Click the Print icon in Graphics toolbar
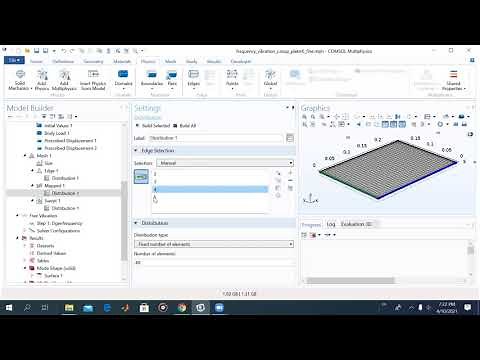 point(465,124)
